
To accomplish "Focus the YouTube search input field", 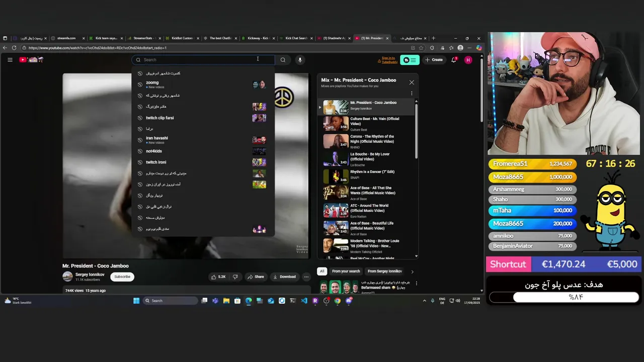I will (203, 60).
